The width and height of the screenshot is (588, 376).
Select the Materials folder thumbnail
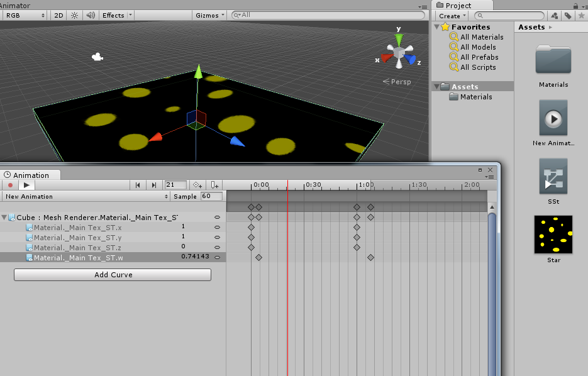click(x=553, y=60)
